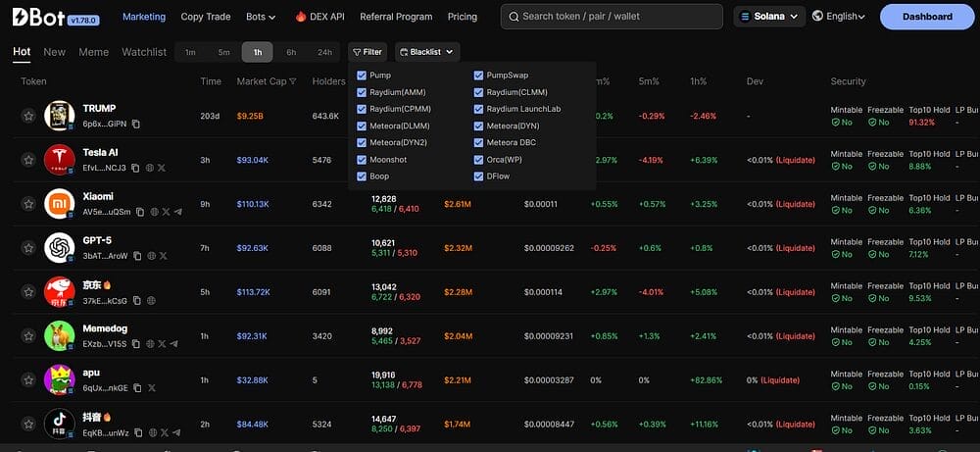Image resolution: width=980 pixels, height=452 pixels.
Task: Open Memedog token's website globe icon
Action: tap(149, 344)
